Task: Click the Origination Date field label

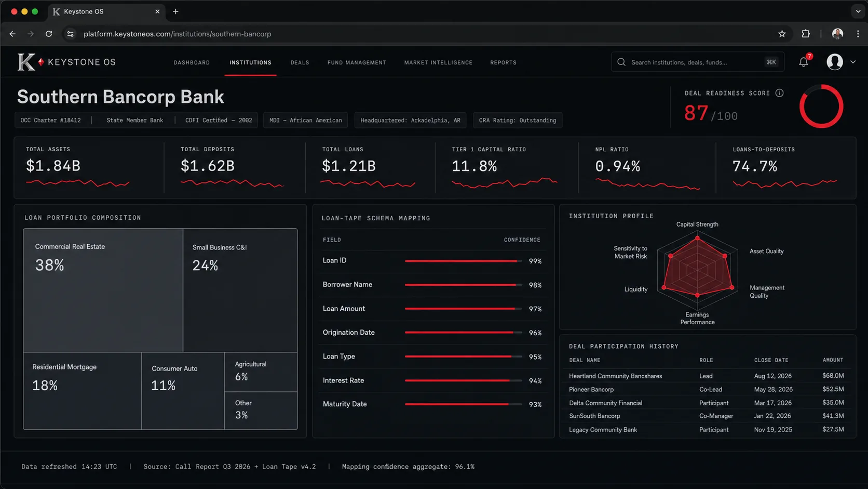Action: pos(348,333)
